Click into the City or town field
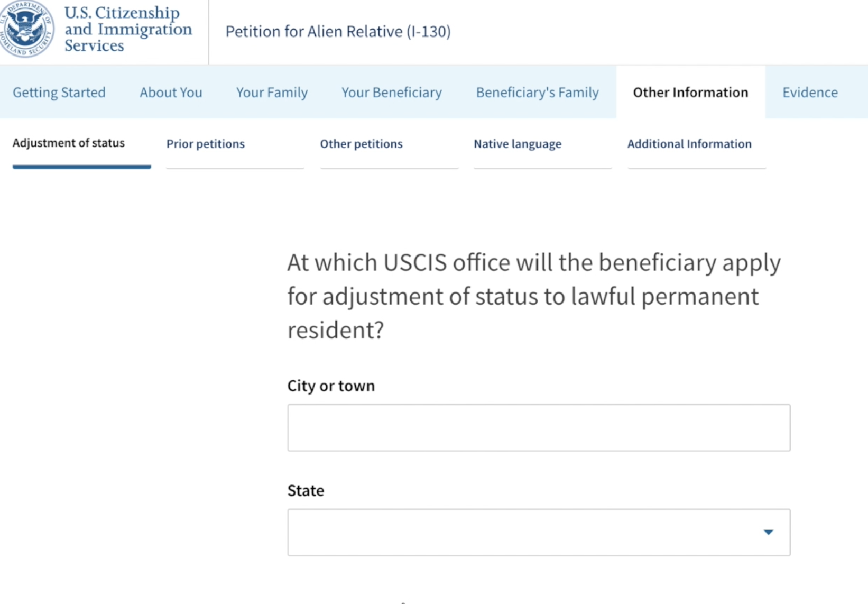The height and width of the screenshot is (604, 868). (x=539, y=427)
